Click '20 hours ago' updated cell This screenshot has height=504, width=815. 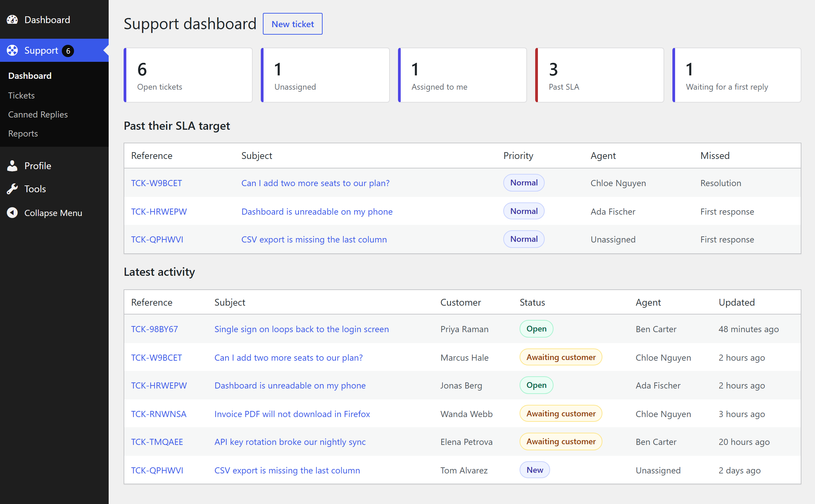[744, 442]
